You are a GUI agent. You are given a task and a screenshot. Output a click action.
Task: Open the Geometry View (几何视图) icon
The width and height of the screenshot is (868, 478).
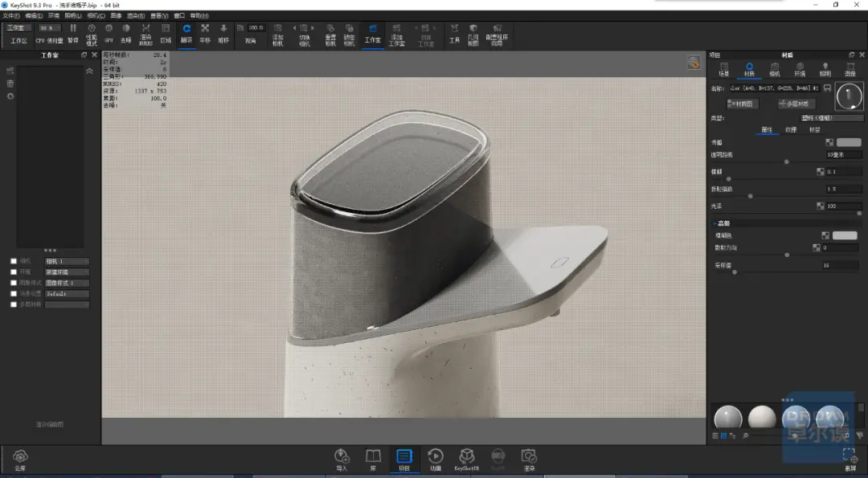473,35
